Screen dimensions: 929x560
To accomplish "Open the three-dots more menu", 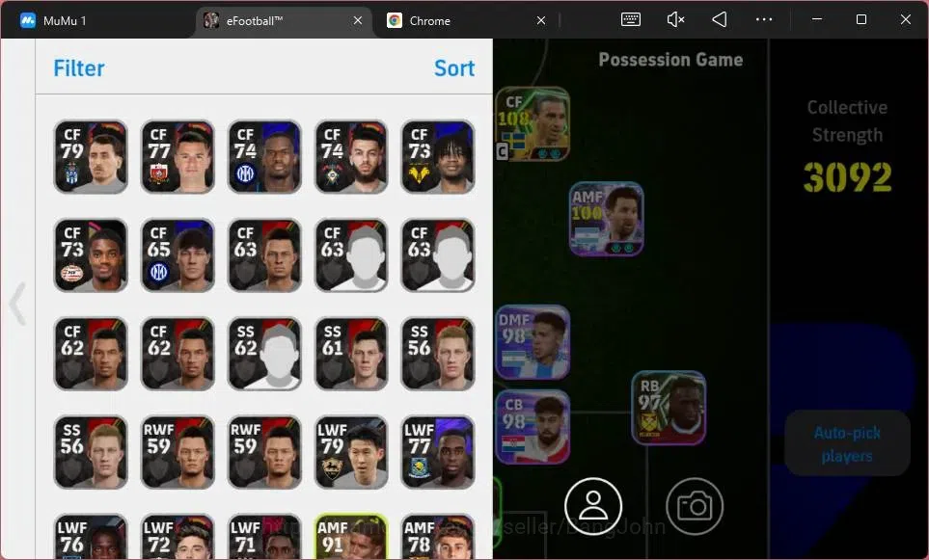I will (764, 19).
